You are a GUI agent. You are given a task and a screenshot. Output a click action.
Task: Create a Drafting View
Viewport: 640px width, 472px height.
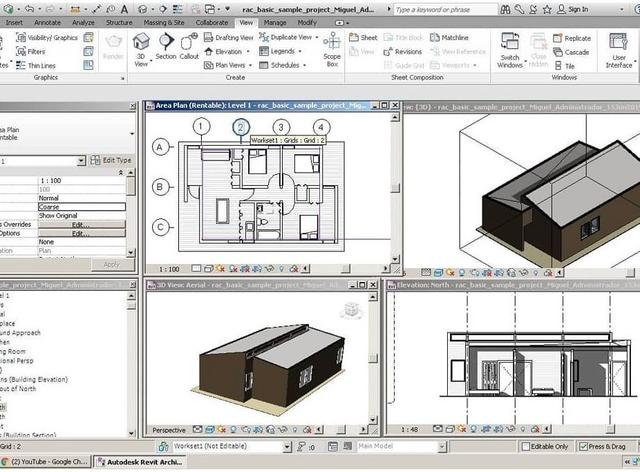click(229, 38)
